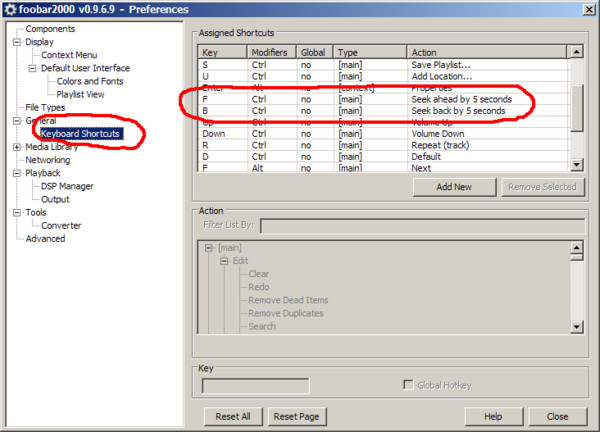This screenshot has width=600, height=432.
Task: Sort shortcuts by Action column header
Action: (486, 52)
